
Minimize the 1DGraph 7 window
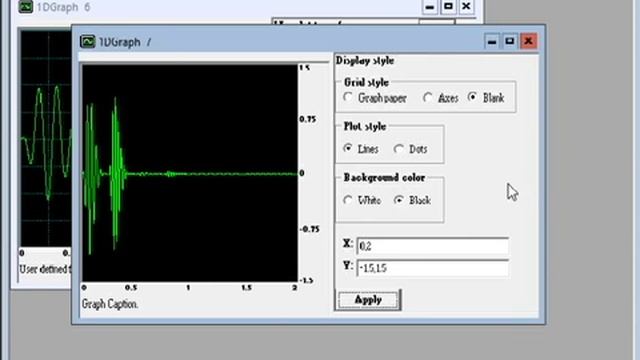492,41
